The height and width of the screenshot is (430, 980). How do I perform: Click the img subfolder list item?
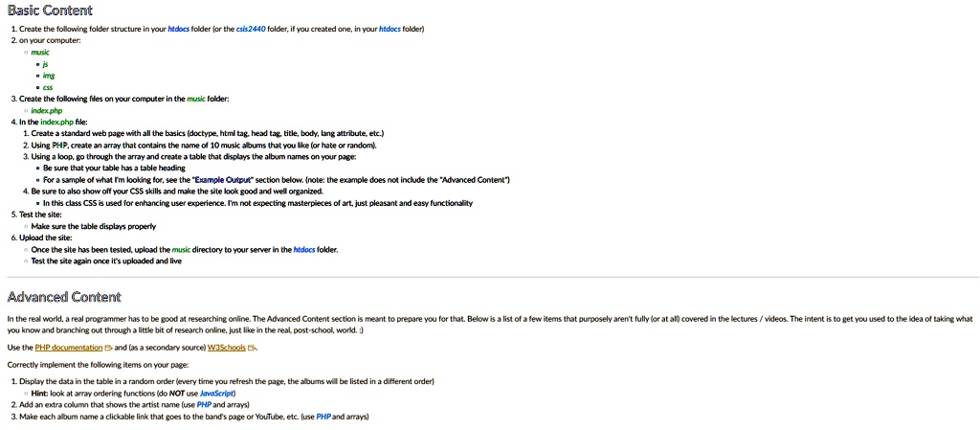(49, 76)
